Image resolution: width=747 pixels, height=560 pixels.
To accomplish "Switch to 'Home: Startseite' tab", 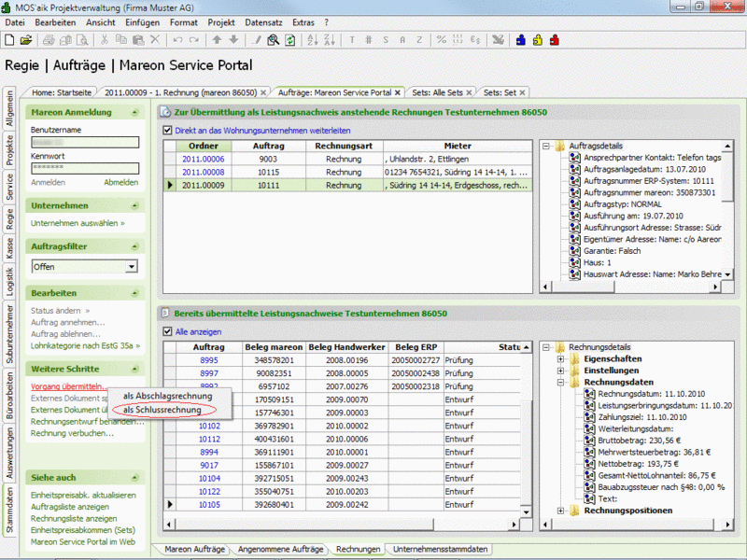I will pyautogui.click(x=62, y=92).
